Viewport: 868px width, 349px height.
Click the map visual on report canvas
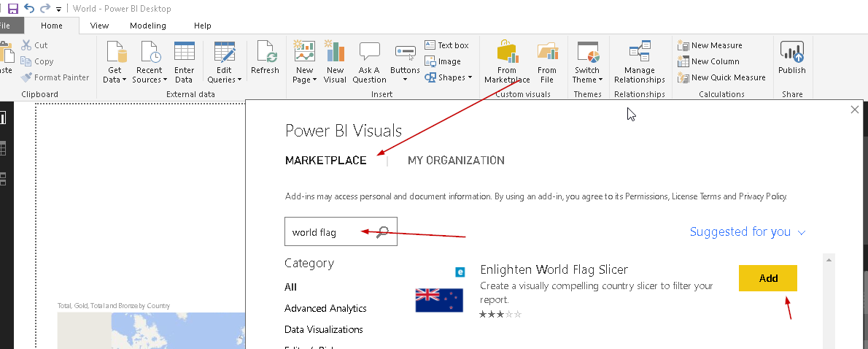(x=151, y=331)
